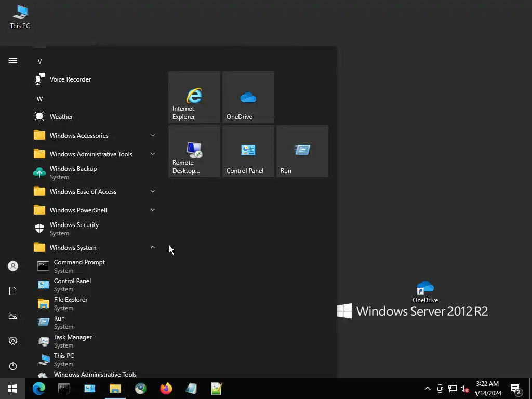
Task: Open the Run pinned tile
Action: click(302, 151)
